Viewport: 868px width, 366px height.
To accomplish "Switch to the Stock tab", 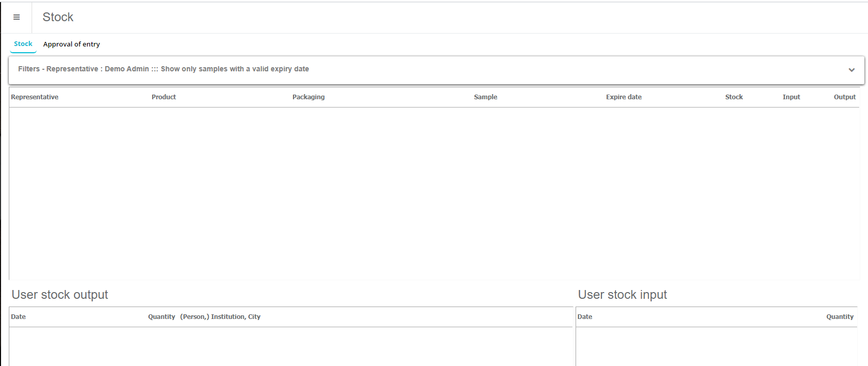I will point(23,44).
